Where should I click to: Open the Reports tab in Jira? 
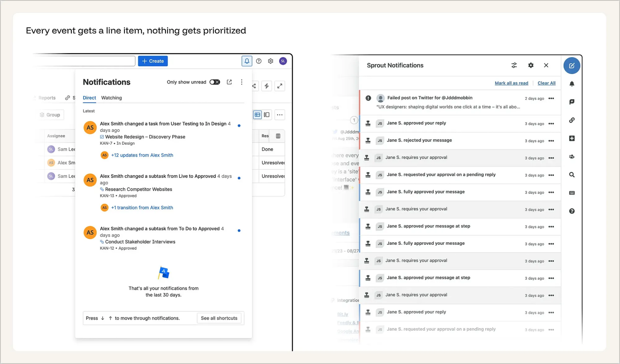pos(47,98)
